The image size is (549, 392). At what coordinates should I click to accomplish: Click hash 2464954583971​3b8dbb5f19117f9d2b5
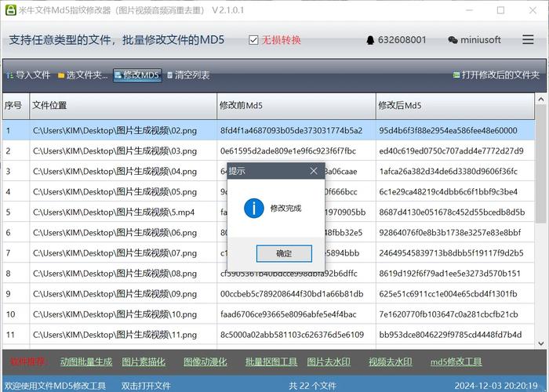click(x=451, y=253)
